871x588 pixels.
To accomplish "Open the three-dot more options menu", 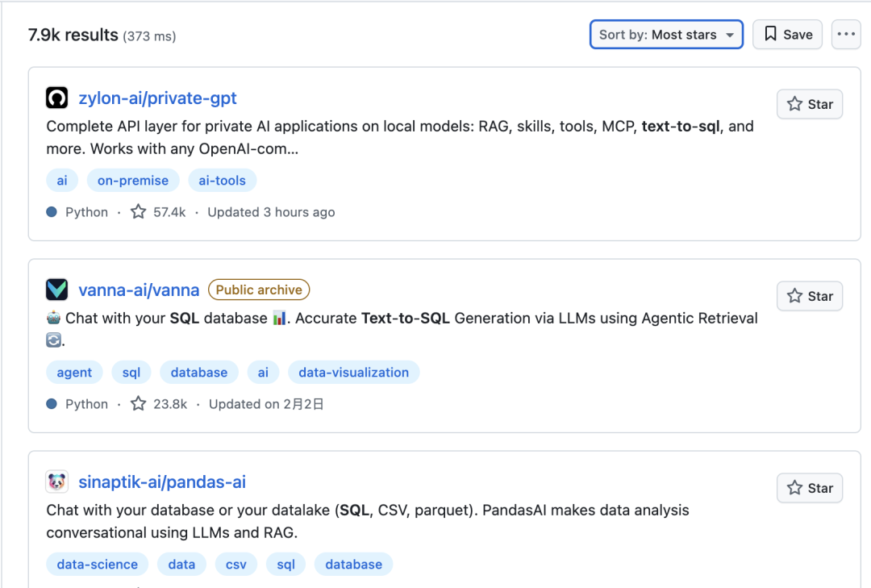I will pyautogui.click(x=846, y=35).
